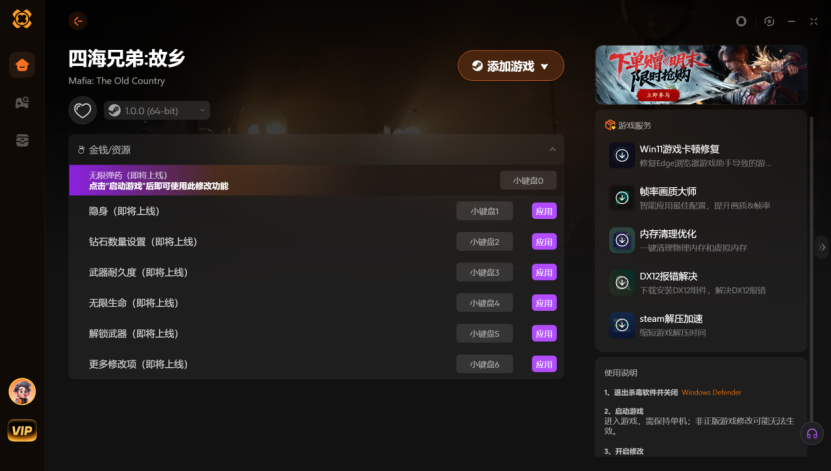The image size is (831, 471).
Task: Download Win11游戏卡顿修复 service
Action: [622, 155]
